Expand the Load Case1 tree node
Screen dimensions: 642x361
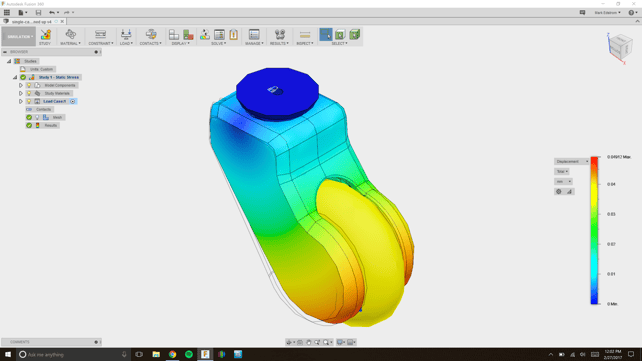click(21, 101)
